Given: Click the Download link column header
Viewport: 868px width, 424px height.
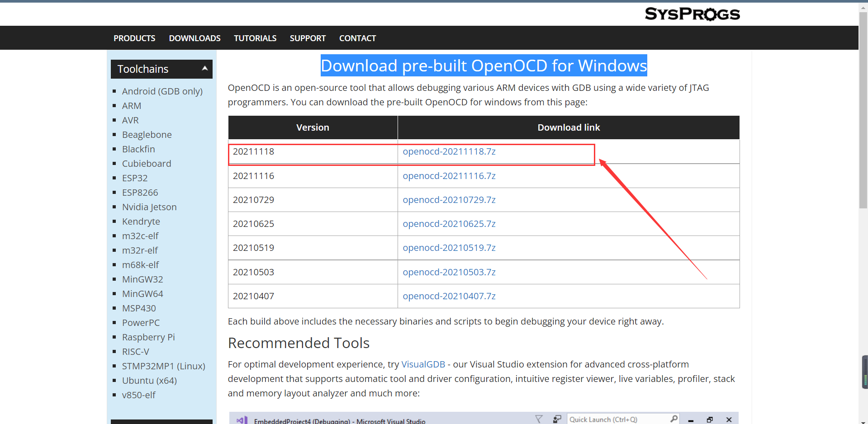Looking at the screenshot, I should pyautogui.click(x=569, y=127).
